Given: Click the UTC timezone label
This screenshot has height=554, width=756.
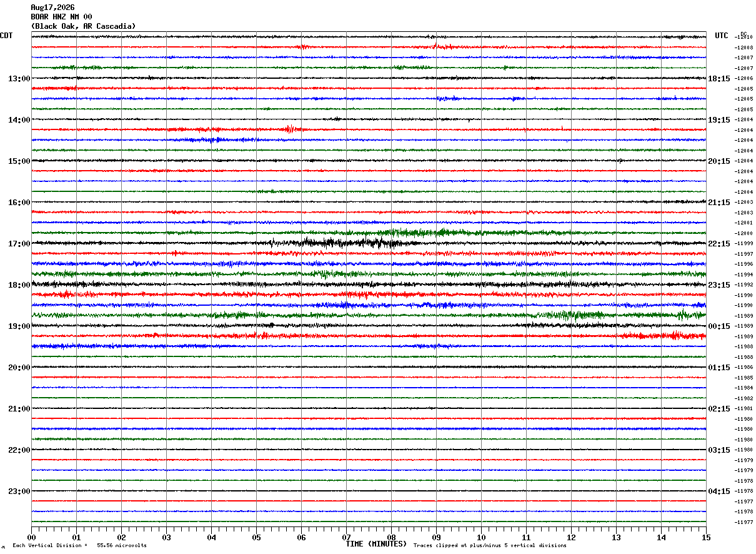Looking at the screenshot, I should (x=722, y=36).
